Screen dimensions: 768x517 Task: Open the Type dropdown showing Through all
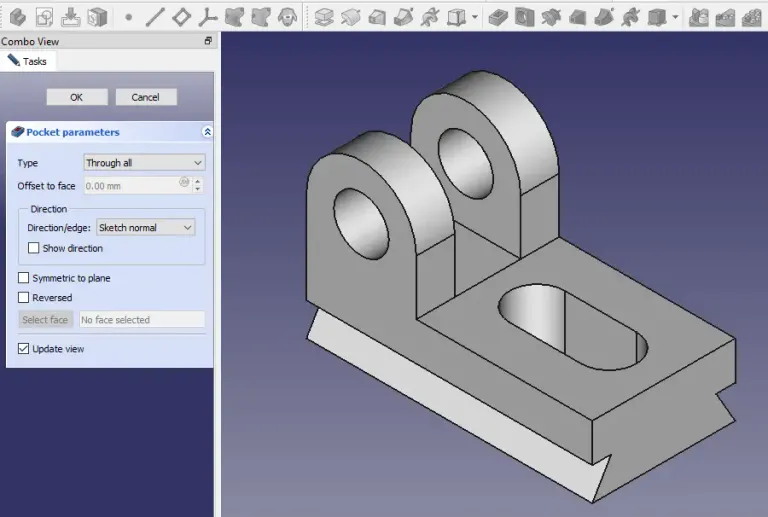tap(144, 163)
